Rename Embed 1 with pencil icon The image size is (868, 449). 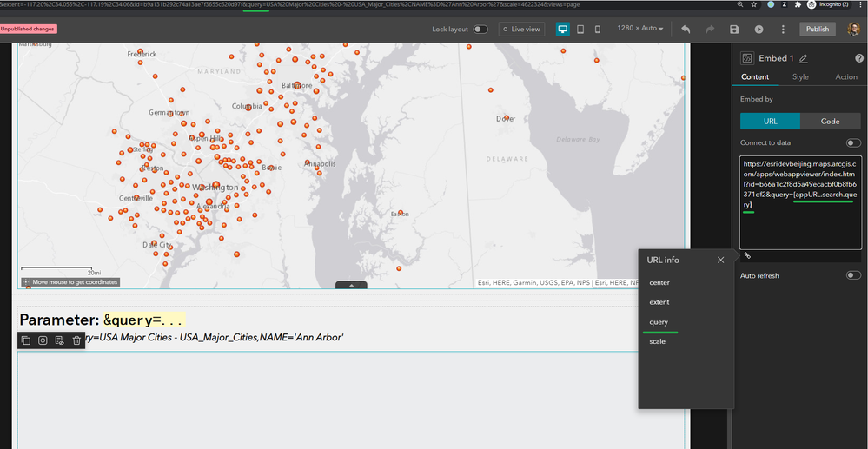click(x=803, y=58)
